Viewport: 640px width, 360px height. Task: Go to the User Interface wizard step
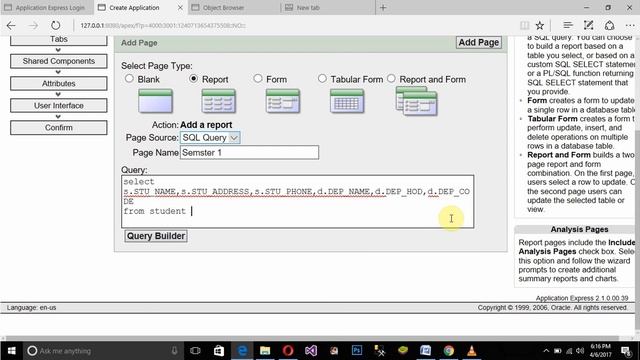[59, 105]
